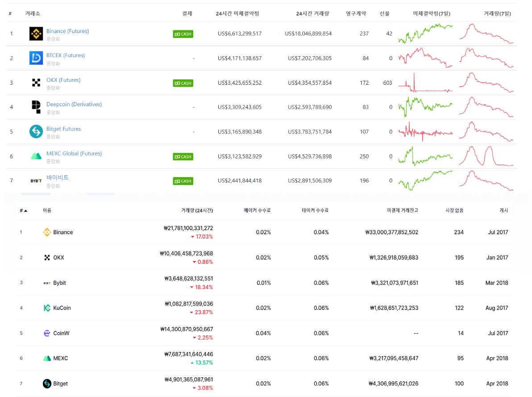
Task: Sort lower table by 시장 없음 header
Action: [454, 210]
